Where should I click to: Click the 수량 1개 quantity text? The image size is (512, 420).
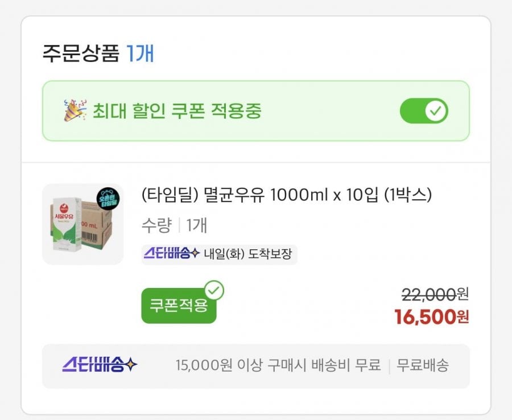pyautogui.click(x=174, y=225)
